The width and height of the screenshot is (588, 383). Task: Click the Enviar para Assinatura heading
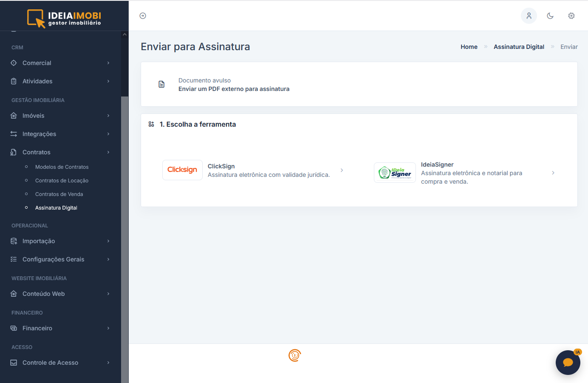[195, 47]
